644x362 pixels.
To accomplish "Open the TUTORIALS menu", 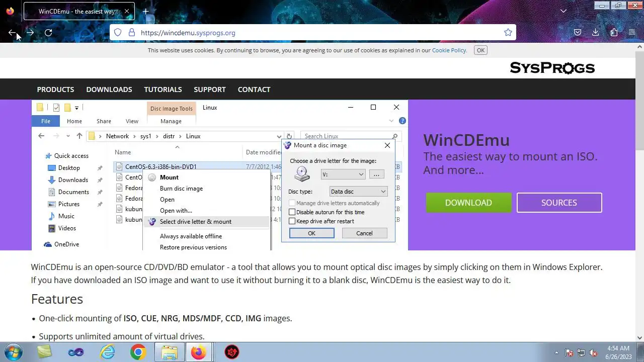I will point(163,89).
